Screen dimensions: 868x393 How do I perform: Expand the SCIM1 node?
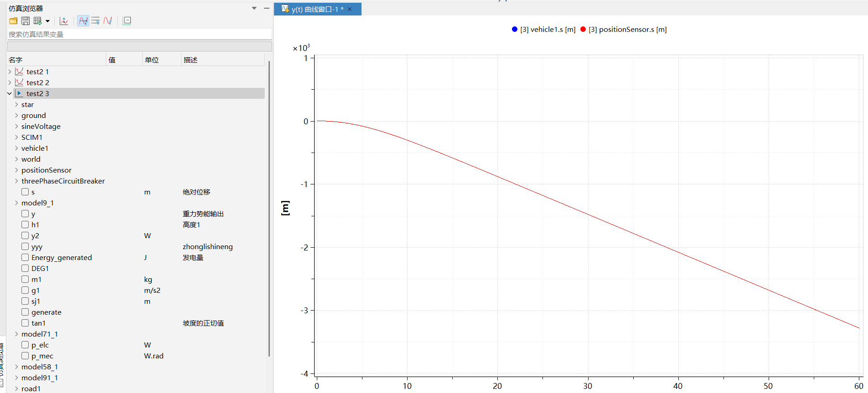point(16,137)
